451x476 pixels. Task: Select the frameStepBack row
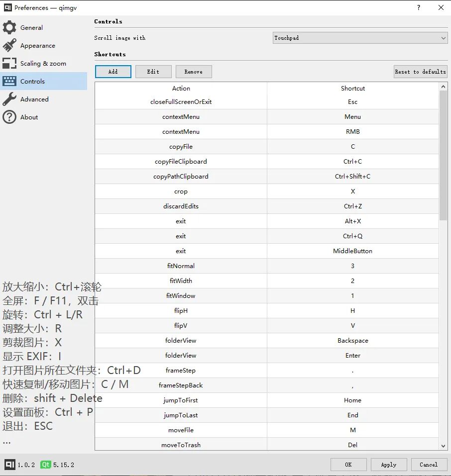(267, 385)
